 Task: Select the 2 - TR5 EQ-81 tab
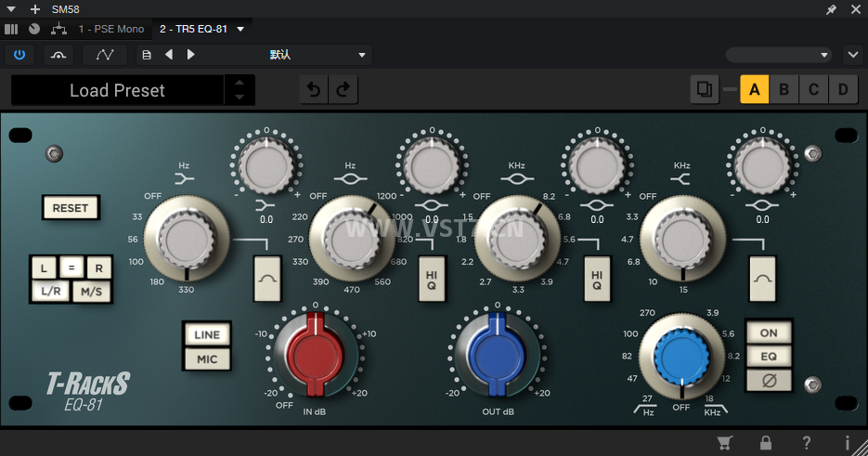click(x=194, y=29)
